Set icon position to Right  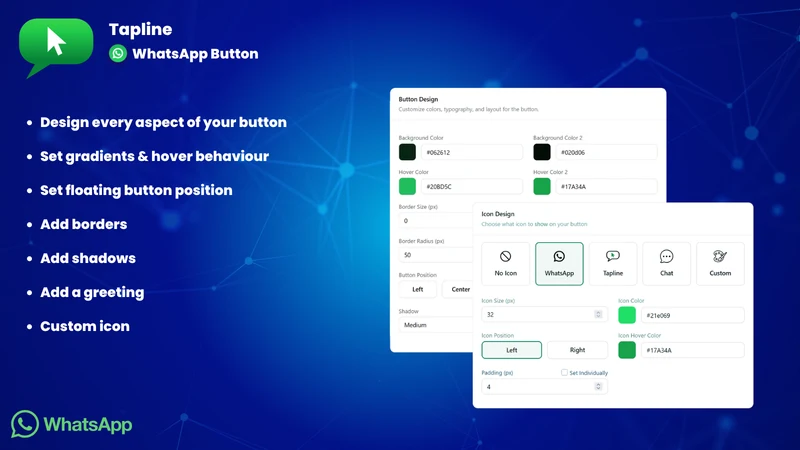tap(578, 350)
